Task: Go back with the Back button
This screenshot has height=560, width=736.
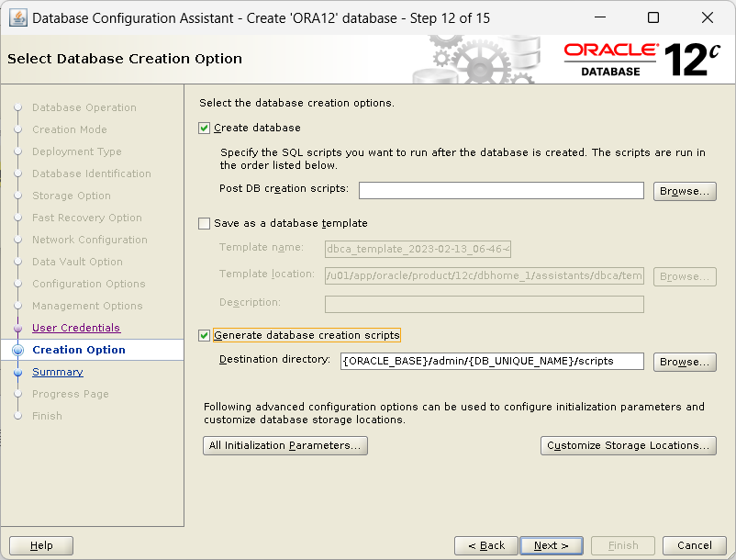Action: tap(485, 545)
